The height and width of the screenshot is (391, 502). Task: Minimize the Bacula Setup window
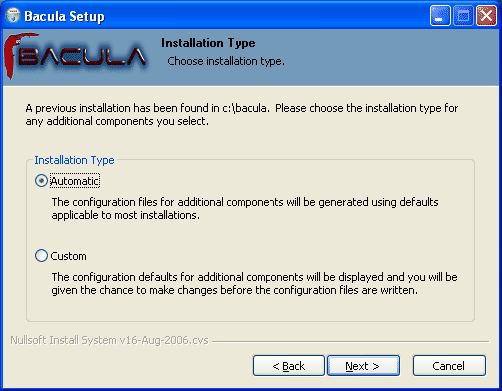tap(440, 16)
